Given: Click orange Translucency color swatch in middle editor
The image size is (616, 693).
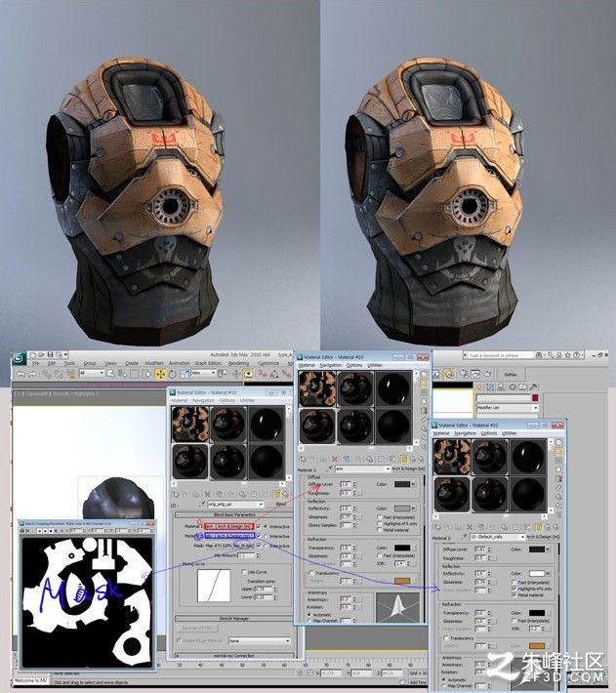Looking at the screenshot, I should tap(402, 581).
